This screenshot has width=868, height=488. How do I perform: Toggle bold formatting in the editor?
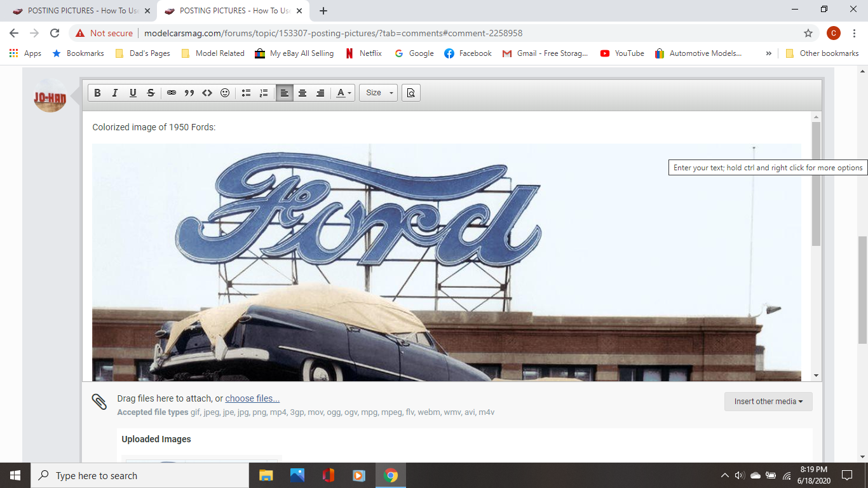[97, 93]
